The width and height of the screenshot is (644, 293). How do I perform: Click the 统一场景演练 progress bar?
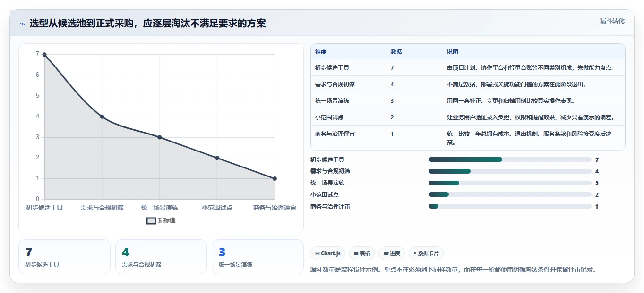tap(510, 183)
